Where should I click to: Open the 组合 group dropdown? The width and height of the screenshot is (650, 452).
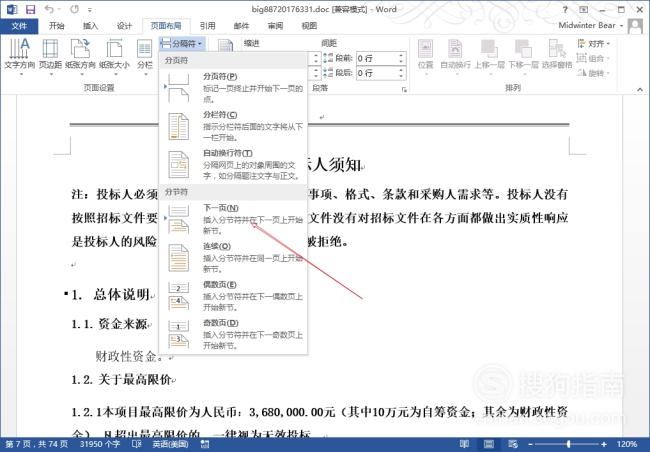click(x=594, y=58)
